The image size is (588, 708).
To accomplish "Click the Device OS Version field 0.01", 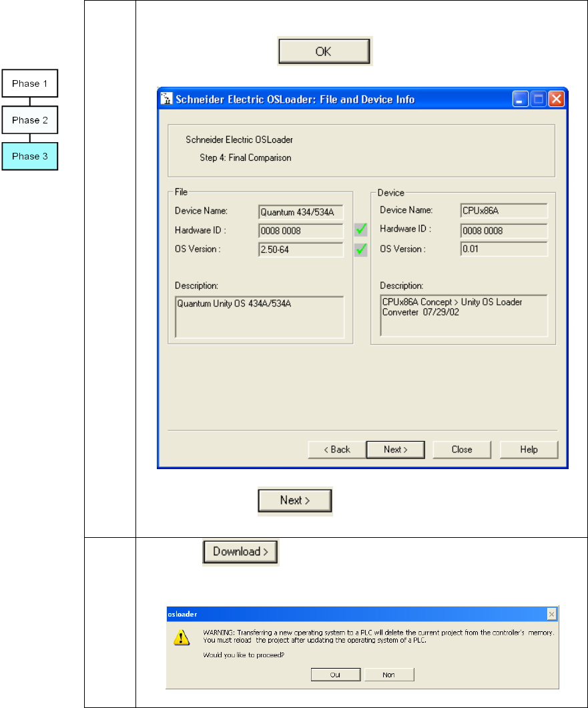I will point(504,249).
